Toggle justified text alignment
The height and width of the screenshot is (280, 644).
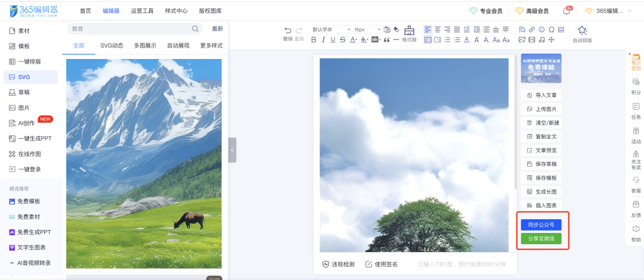(x=457, y=30)
